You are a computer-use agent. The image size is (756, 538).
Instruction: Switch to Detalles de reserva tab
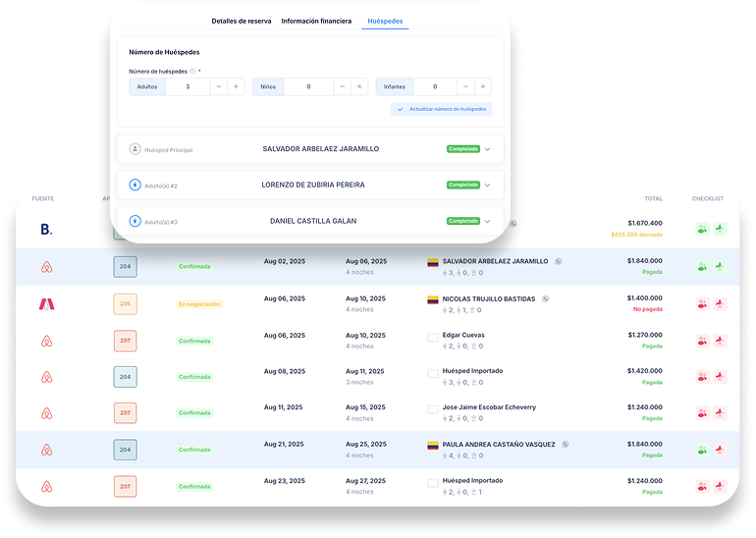[x=242, y=21]
